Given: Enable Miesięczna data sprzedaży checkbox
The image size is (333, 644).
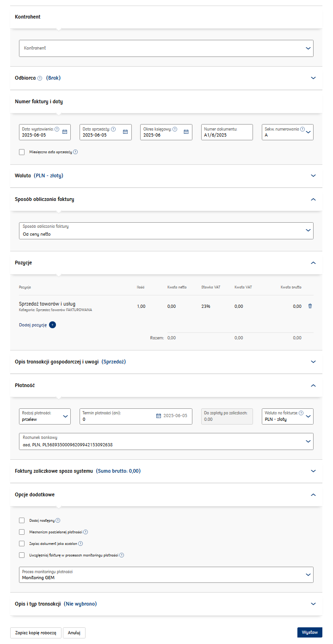Looking at the screenshot, I should [22, 152].
